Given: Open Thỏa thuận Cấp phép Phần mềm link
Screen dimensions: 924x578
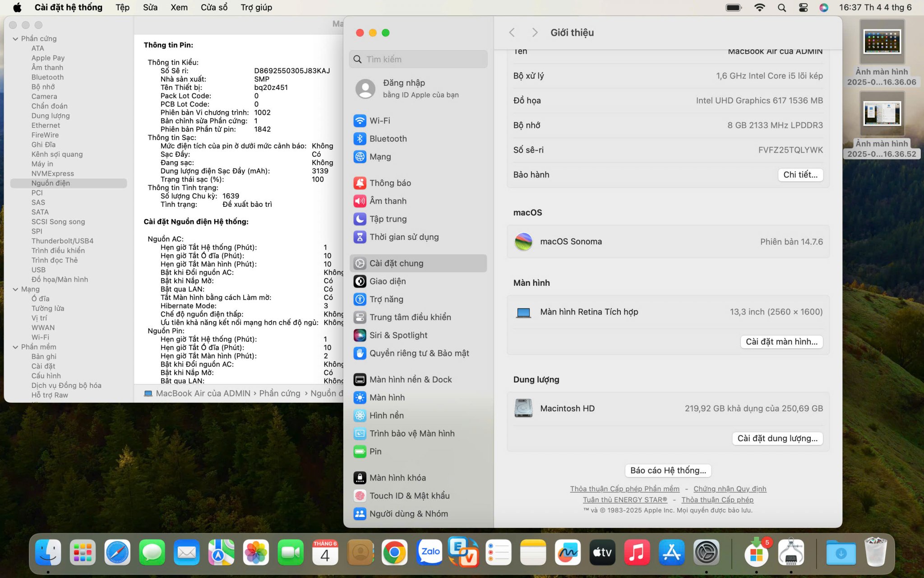Looking at the screenshot, I should tap(624, 489).
